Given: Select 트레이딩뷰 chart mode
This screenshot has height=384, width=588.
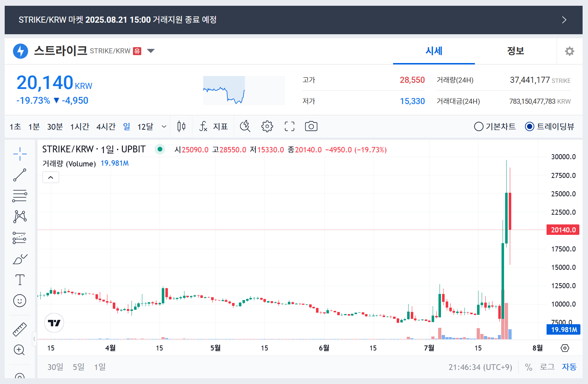Looking at the screenshot, I should [549, 126].
